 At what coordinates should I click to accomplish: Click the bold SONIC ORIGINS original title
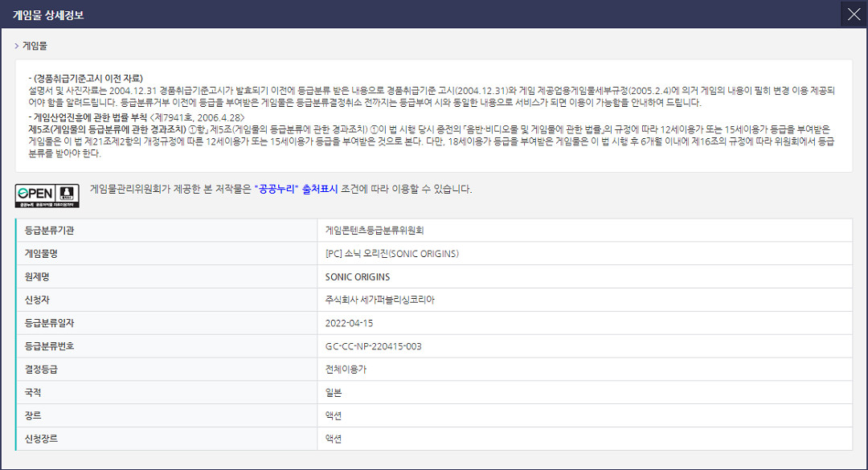tap(358, 277)
